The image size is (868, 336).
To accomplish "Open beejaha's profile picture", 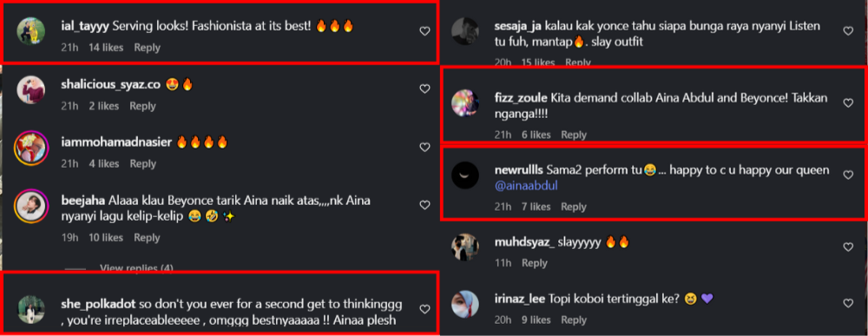I will point(31,206).
